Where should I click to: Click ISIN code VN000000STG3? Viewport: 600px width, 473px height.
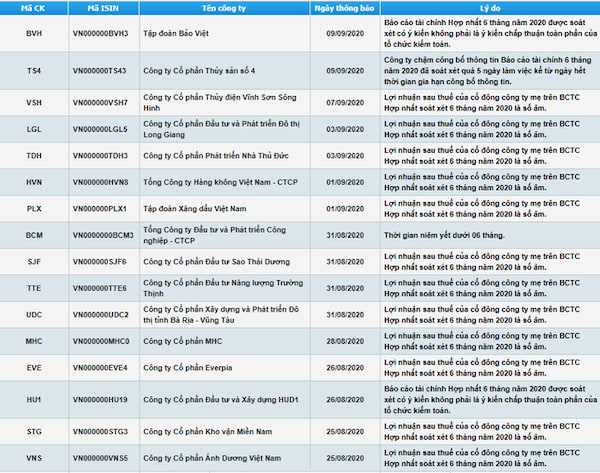click(x=100, y=431)
